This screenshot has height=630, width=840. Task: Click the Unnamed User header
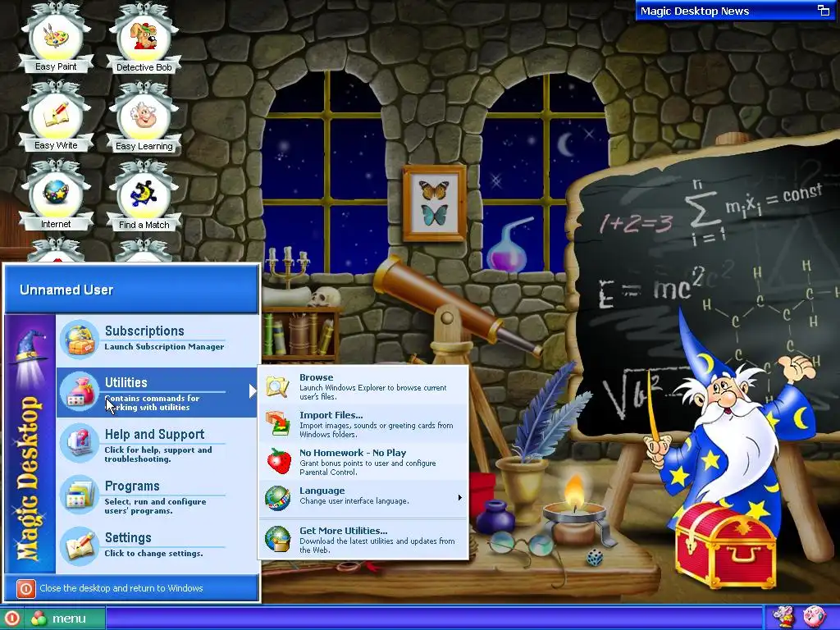(x=132, y=290)
